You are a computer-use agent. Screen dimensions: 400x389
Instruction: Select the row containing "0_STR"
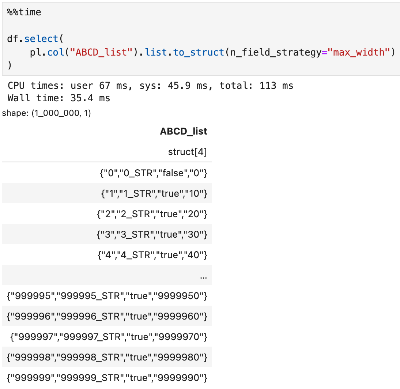107,173
